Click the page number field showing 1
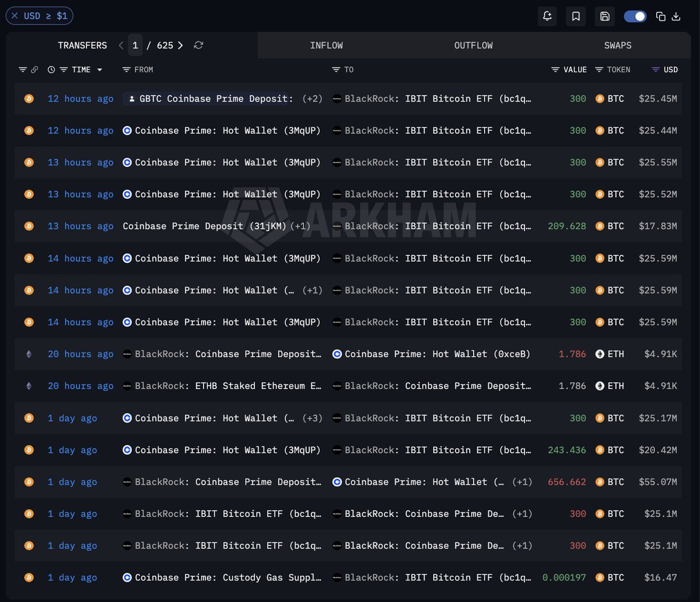Viewport: 700px width, 602px height. coord(135,45)
